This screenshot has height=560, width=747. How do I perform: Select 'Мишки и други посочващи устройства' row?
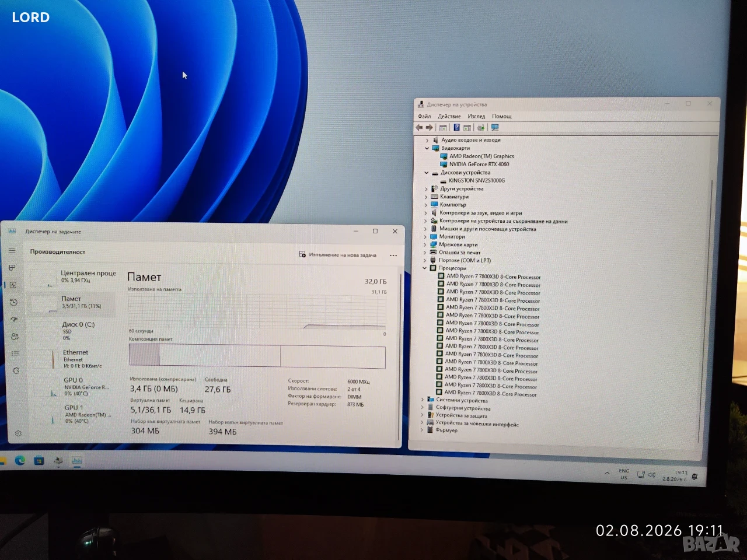pos(487,229)
